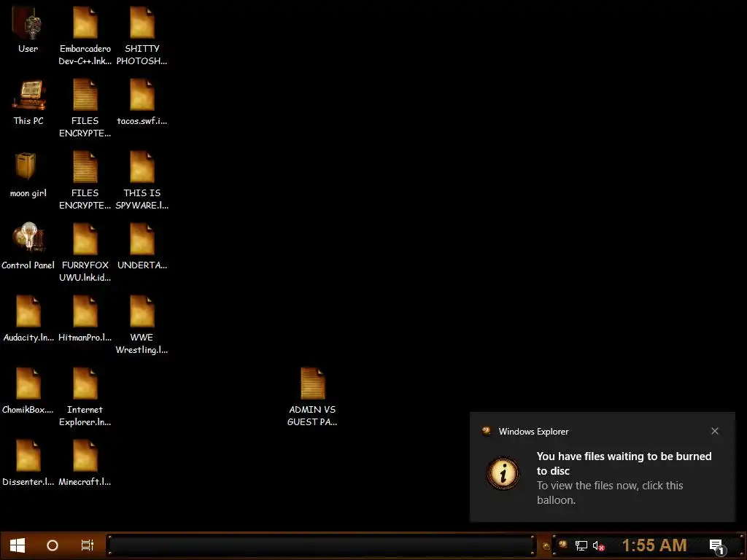This screenshot has width=747, height=560.
Task: Show hidden tray icons via gold orb
Action: (546, 546)
